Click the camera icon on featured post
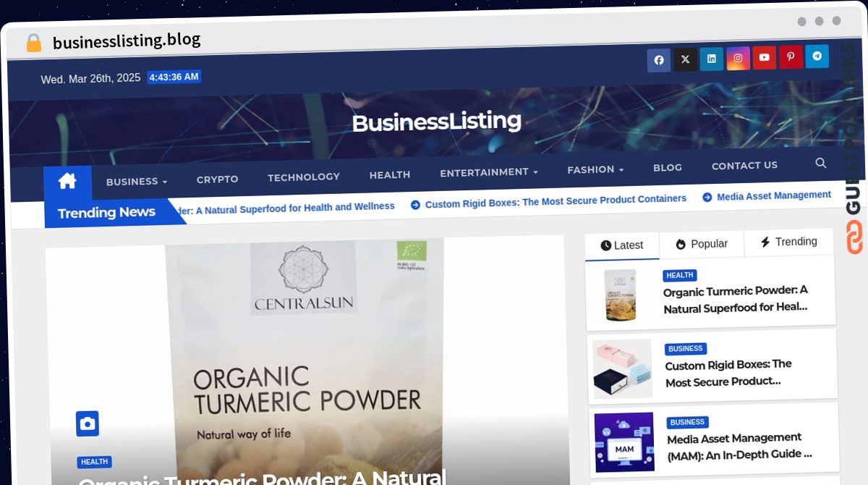This screenshot has width=868, height=485. pos(88,423)
